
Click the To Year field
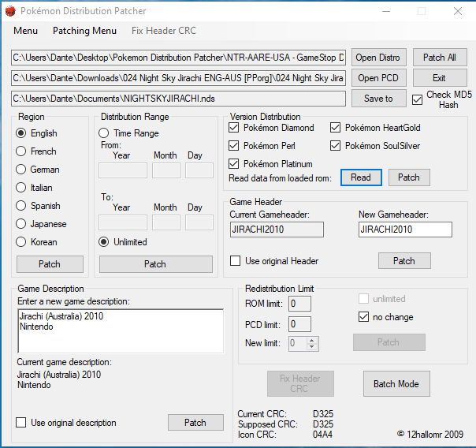coord(123,222)
